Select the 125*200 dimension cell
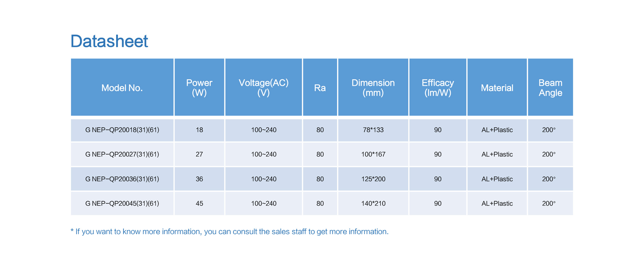Screen dimensions: 644x268 tap(373, 179)
